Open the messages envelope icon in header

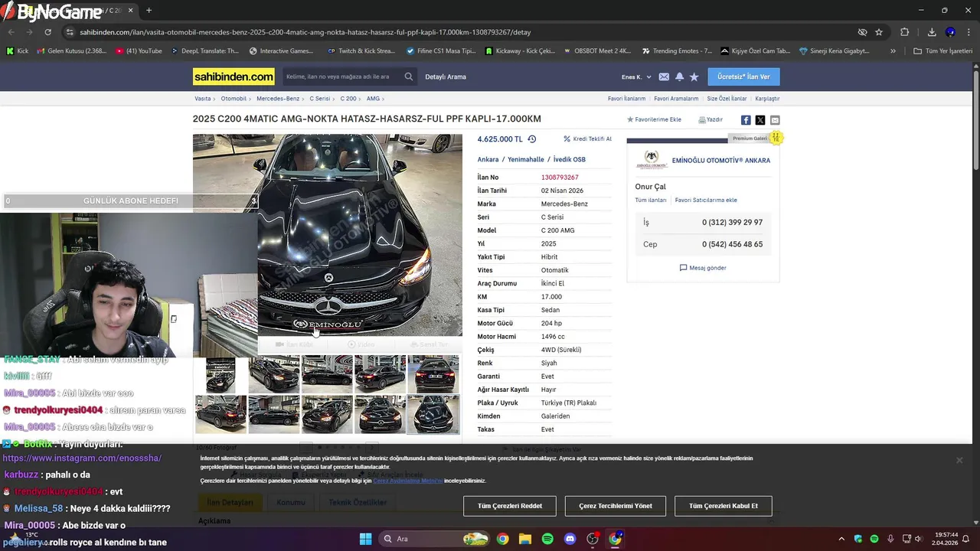pos(664,77)
